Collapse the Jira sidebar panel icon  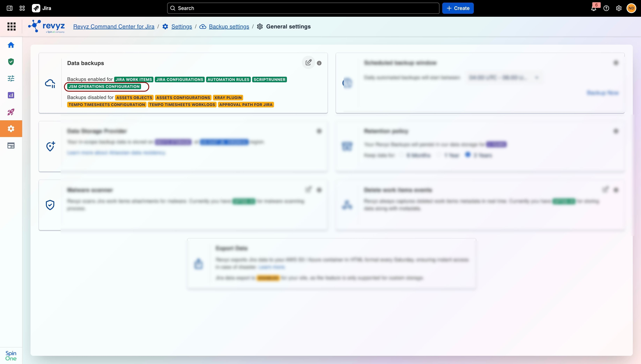[x=9, y=8]
